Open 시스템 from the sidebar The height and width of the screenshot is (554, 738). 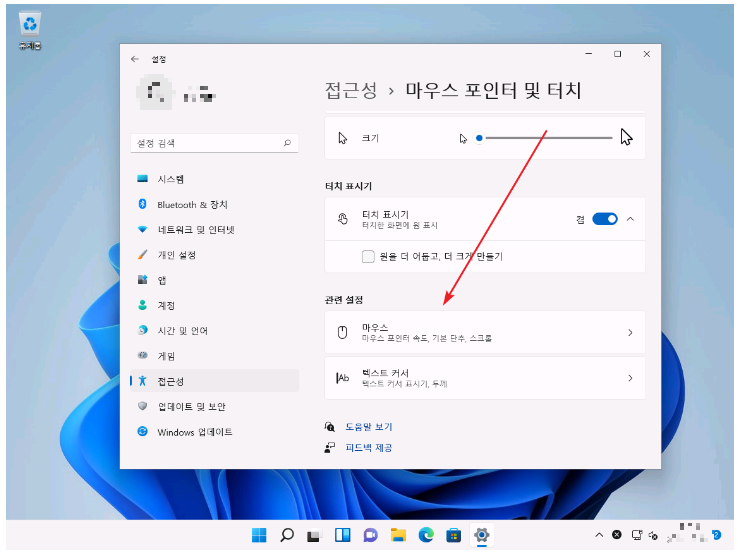pyautogui.click(x=215, y=179)
